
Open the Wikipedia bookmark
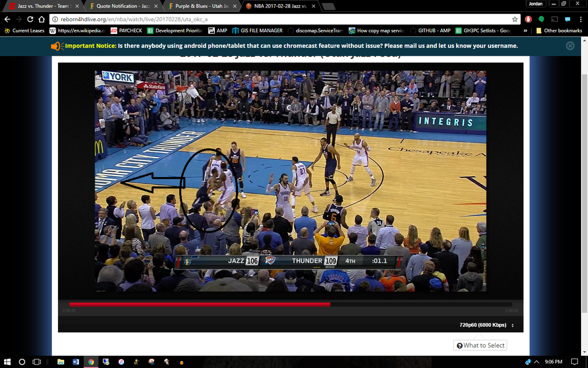pyautogui.click(x=78, y=30)
